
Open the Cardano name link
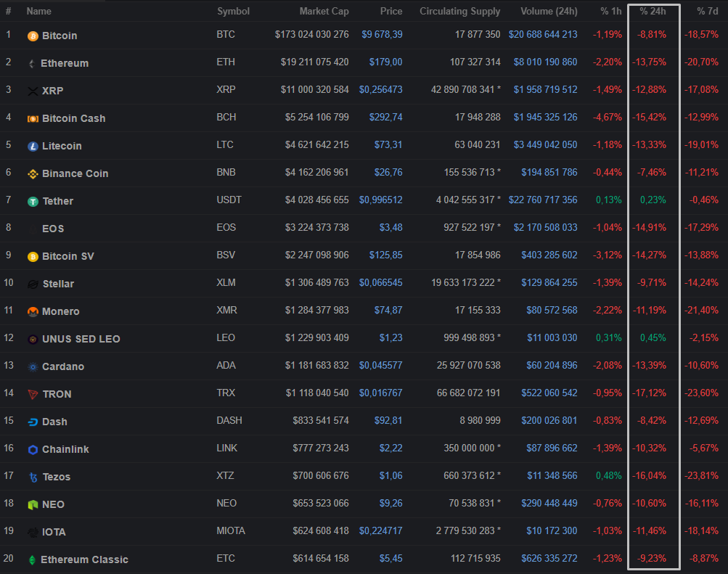tap(63, 366)
